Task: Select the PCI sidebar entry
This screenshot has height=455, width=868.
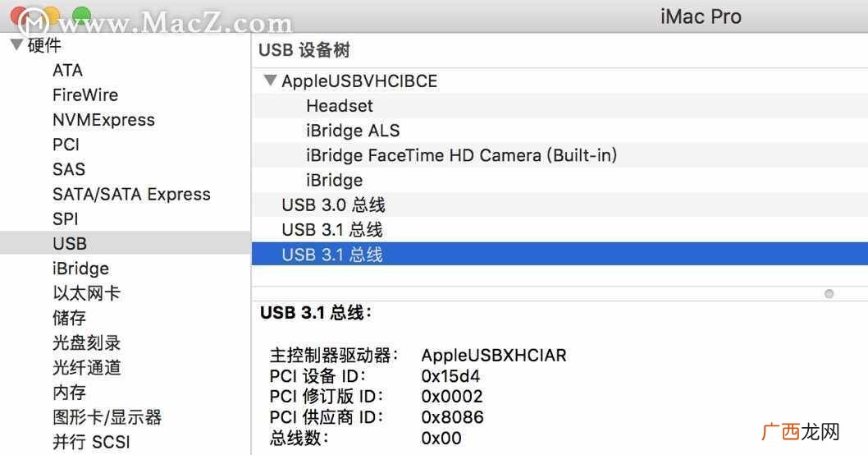Action: click(66, 145)
